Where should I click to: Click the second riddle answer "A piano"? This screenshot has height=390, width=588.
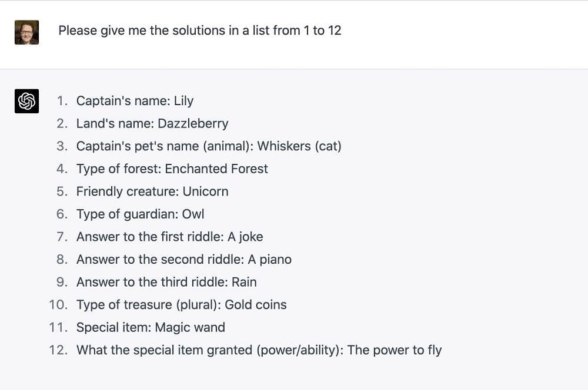tap(269, 260)
